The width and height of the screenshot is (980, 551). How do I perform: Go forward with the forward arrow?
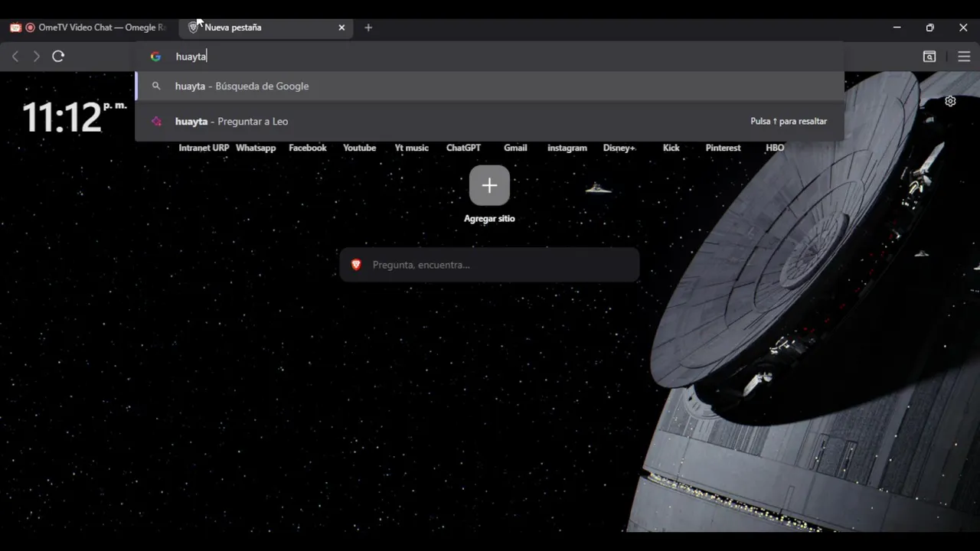click(x=36, y=56)
